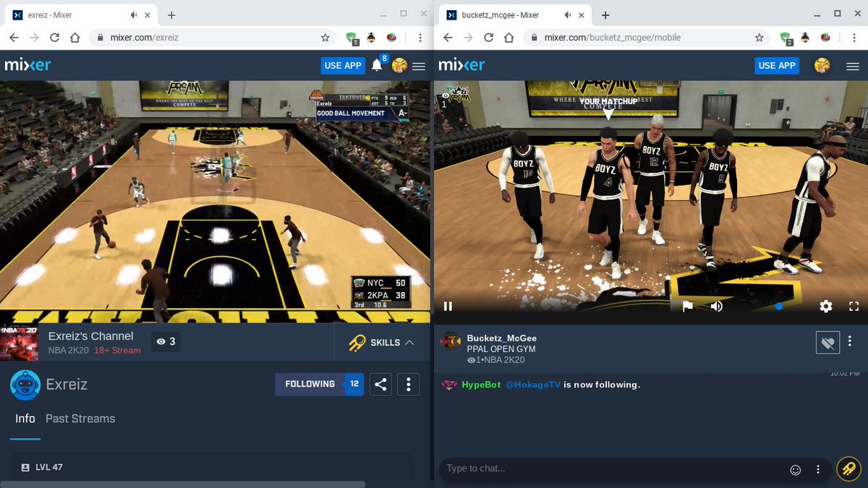Open Chrome menu in exreiz window

pos(420,38)
